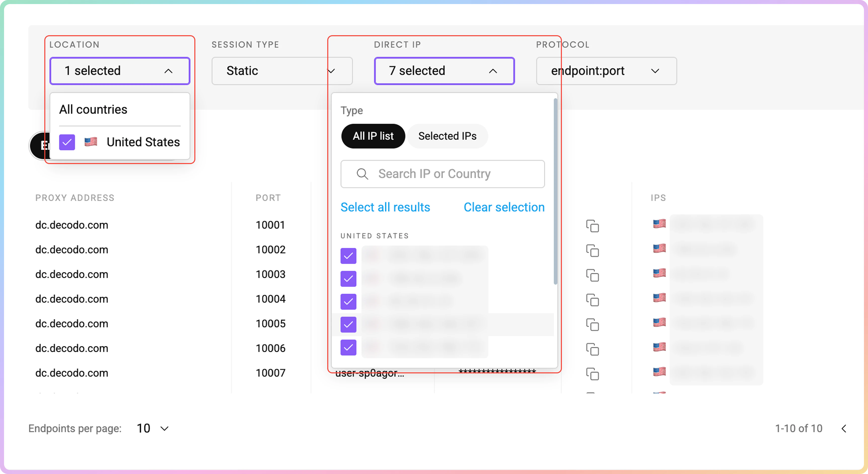This screenshot has height=474, width=868.
Task: Uncheck the United States country checkbox
Action: click(x=67, y=142)
